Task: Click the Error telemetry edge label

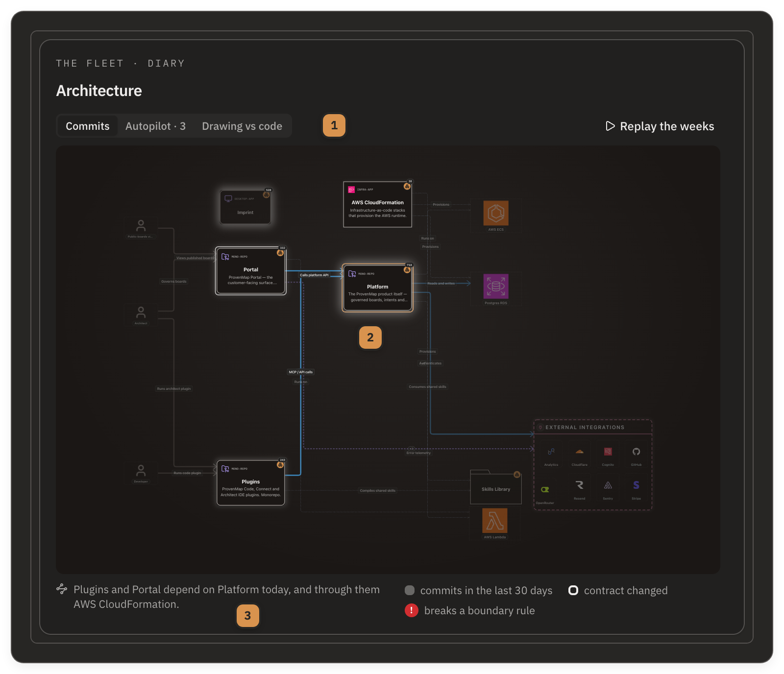Action: (x=418, y=453)
